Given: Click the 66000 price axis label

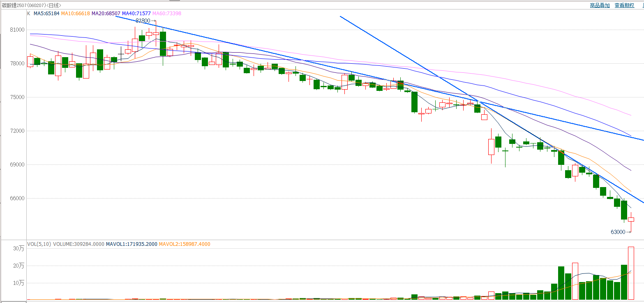Looking at the screenshot, I should pos(18,199).
